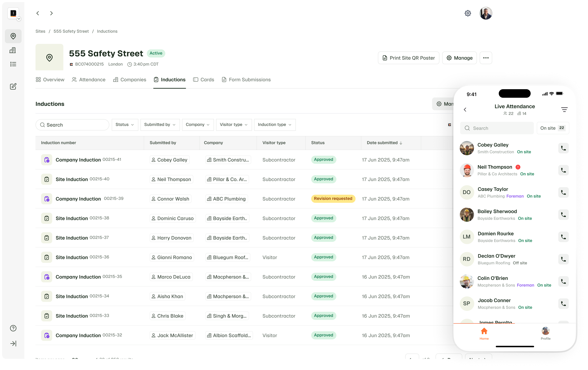Switch to the Attendance tab
Screen dimensions: 588x370
[x=89, y=80]
